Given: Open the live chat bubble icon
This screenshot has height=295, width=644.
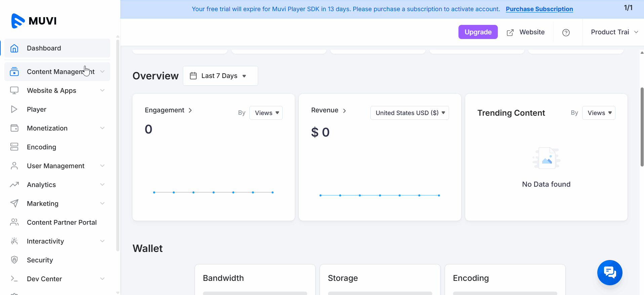Looking at the screenshot, I should tap(609, 272).
